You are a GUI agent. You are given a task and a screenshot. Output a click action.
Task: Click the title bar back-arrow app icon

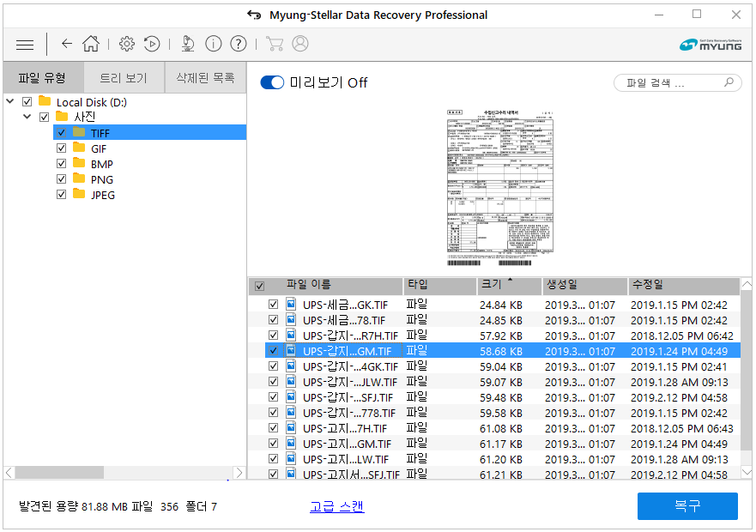254,15
